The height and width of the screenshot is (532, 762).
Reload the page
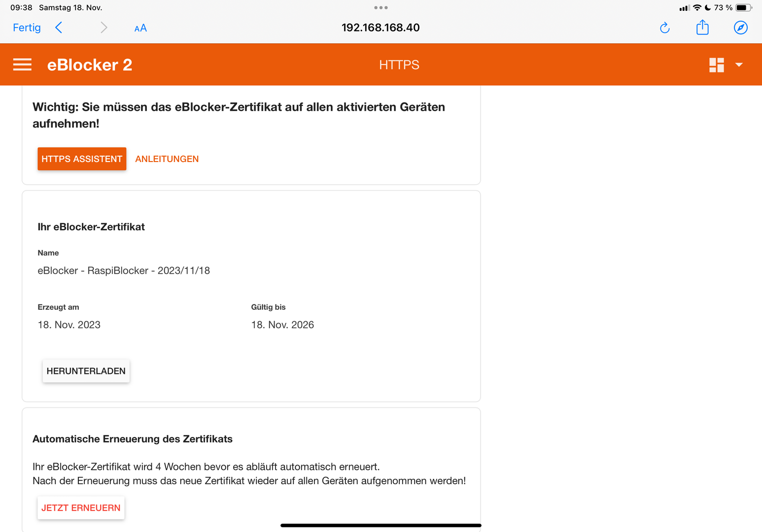[x=664, y=28]
